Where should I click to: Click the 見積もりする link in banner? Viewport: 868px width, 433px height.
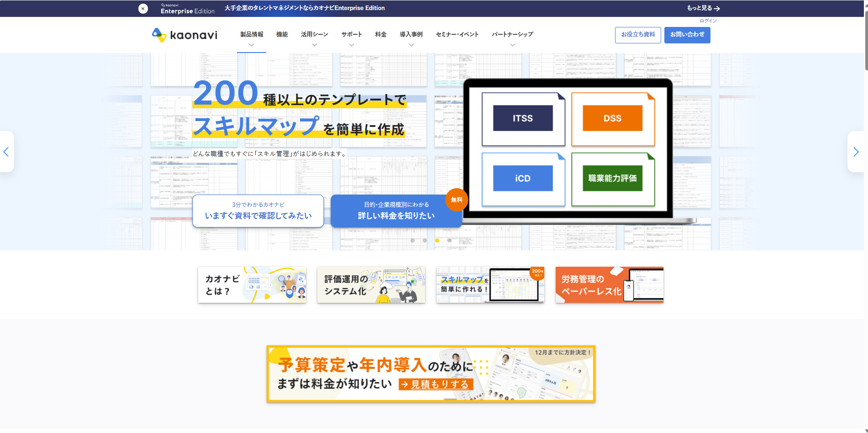pyautogui.click(x=436, y=385)
